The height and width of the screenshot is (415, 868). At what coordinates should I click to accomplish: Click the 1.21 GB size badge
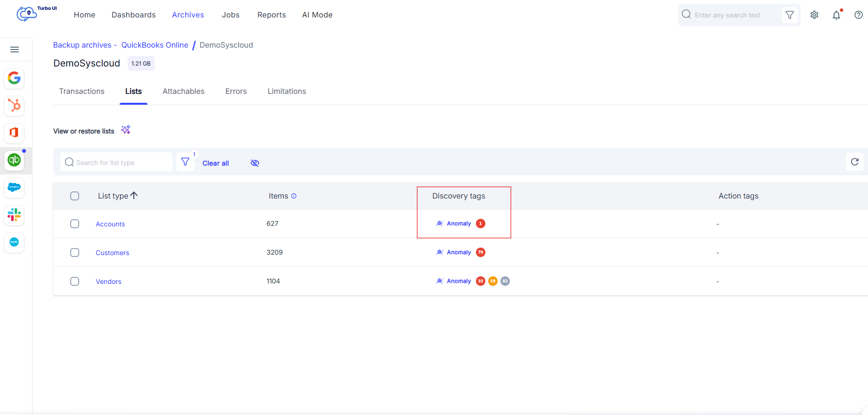pos(141,63)
